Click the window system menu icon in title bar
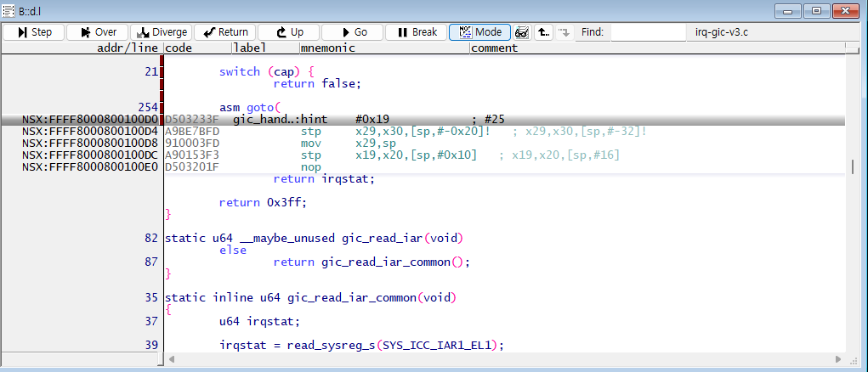The width and height of the screenshot is (868, 372). click(x=9, y=9)
